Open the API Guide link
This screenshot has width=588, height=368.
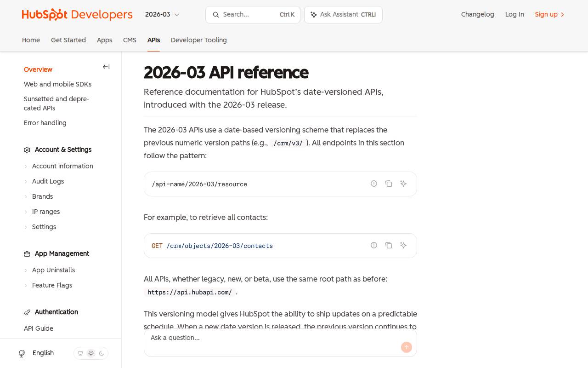pyautogui.click(x=39, y=329)
